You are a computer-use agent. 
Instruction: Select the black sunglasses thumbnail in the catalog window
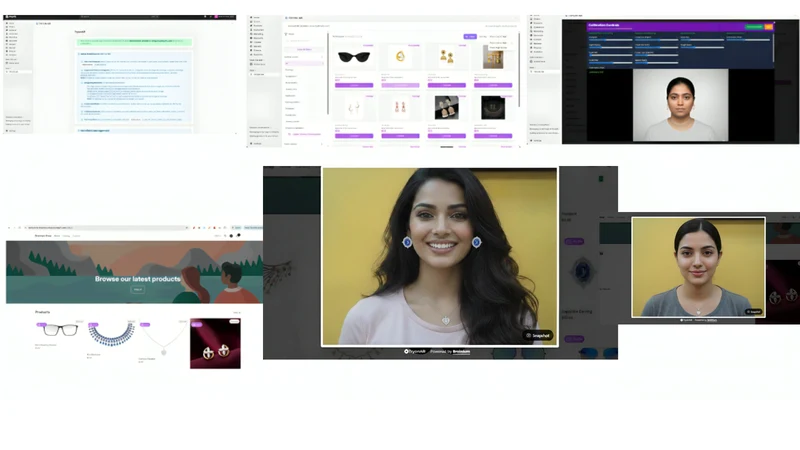tap(354, 57)
